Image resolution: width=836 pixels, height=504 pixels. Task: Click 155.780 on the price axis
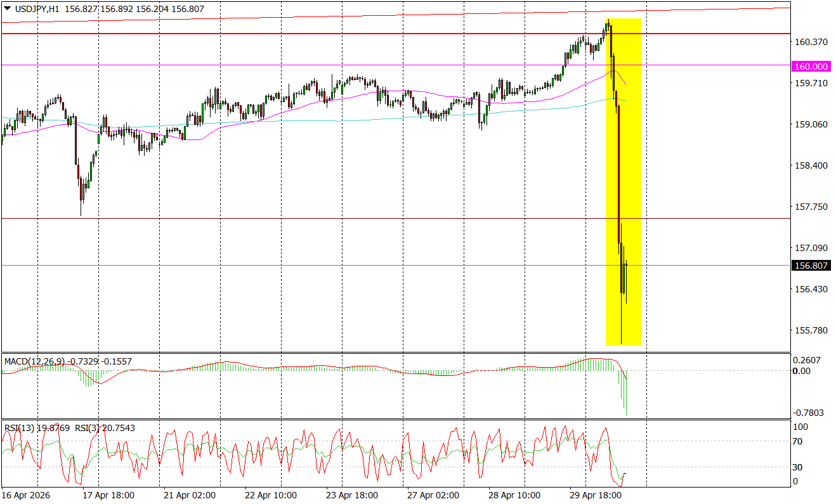(x=811, y=330)
